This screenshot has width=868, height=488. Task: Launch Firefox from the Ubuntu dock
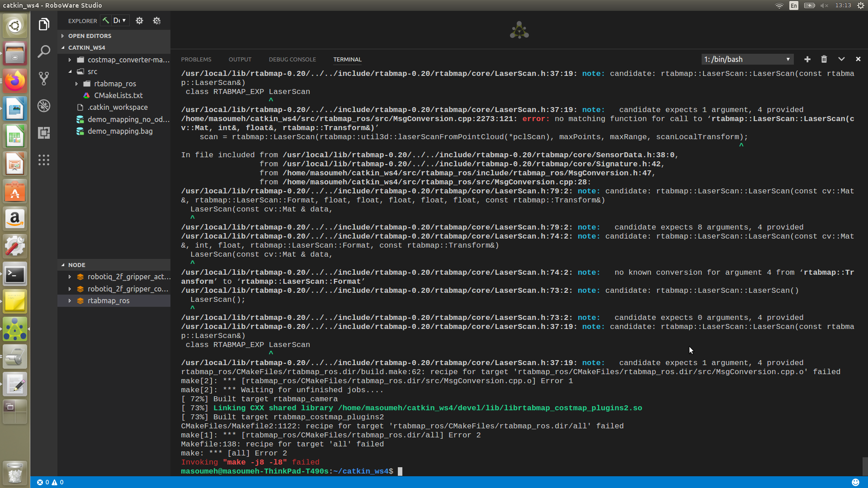click(x=15, y=81)
